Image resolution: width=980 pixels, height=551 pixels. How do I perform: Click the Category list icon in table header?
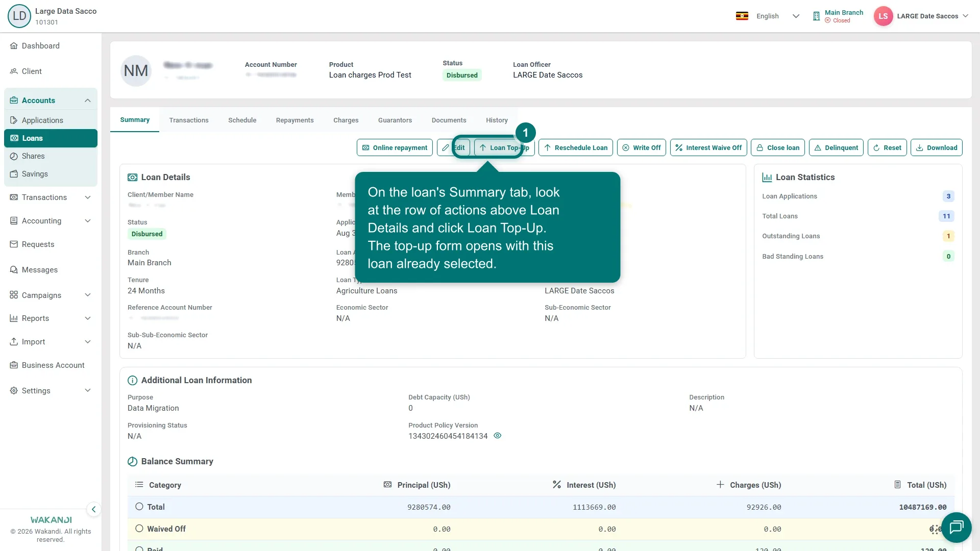coord(139,485)
